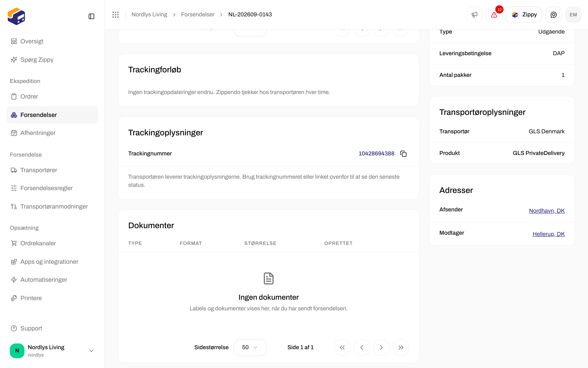Go to first documents page
Image resolution: width=588 pixels, height=368 pixels.
point(342,347)
